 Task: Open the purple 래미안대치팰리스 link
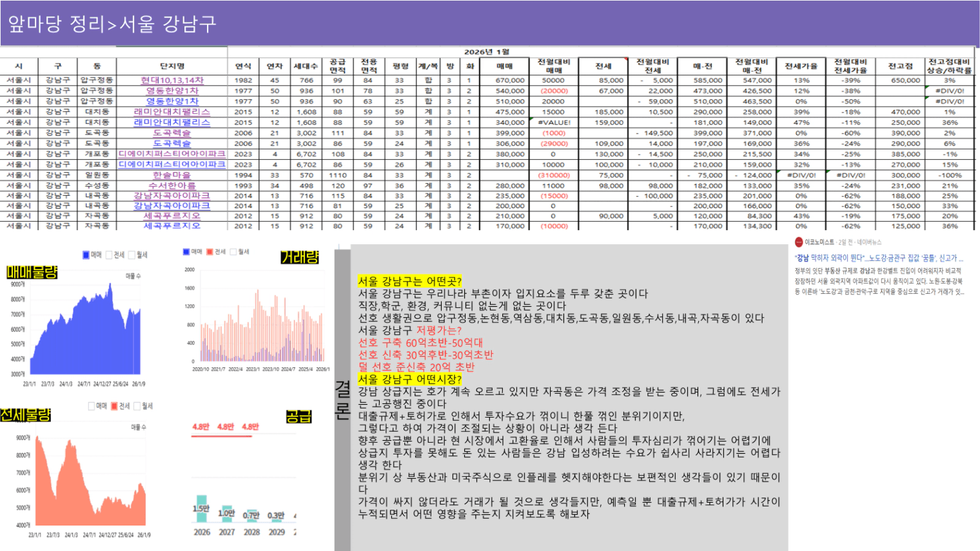coord(171,111)
